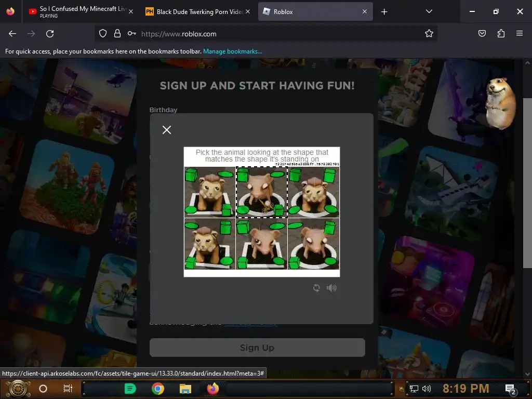The image size is (532, 399).
Task: Open Task View on the taskbar
Action: pyautogui.click(x=68, y=389)
